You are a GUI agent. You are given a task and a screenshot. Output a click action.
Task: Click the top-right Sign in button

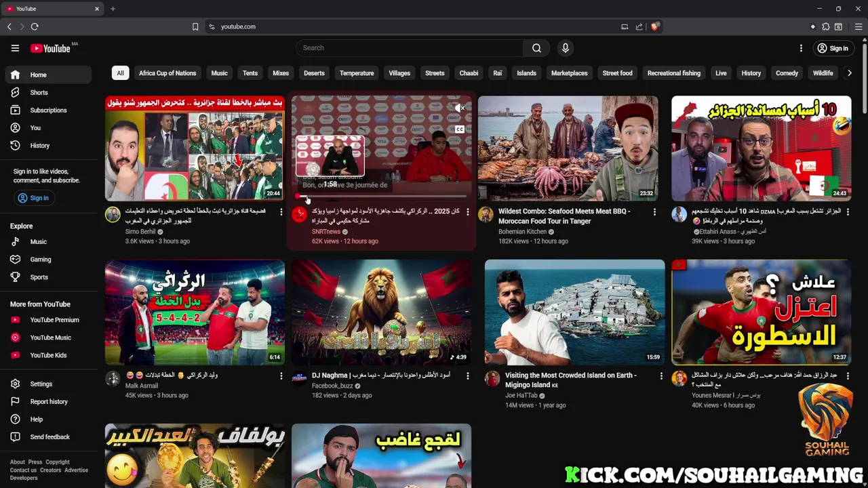click(832, 48)
